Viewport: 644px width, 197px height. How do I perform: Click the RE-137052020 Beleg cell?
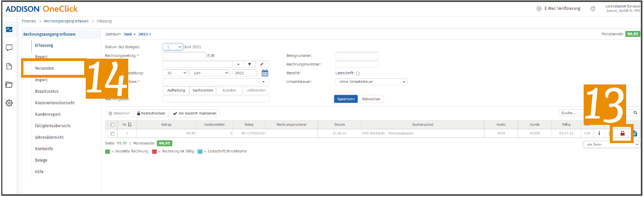click(249, 133)
